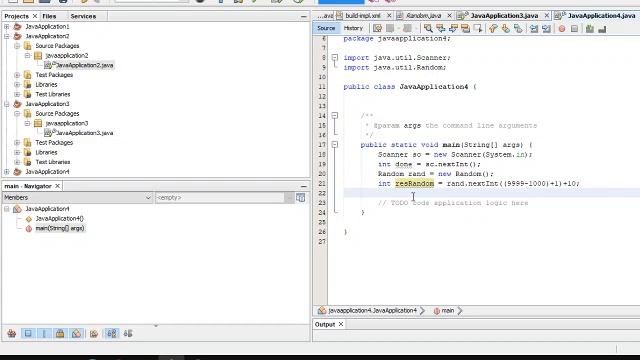Screen dimensions: 640x360
Task: Click Find Next Occurrence icon
Action: (453, 28)
